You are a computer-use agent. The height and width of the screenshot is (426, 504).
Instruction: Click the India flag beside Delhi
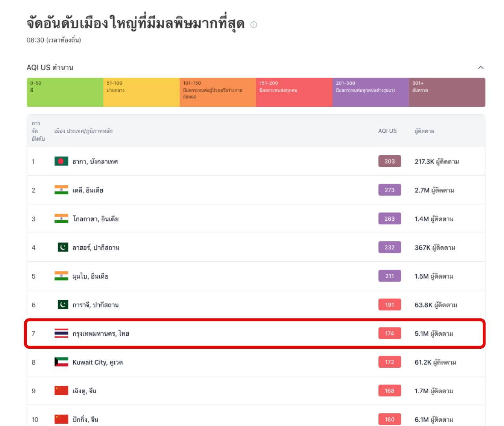tap(61, 190)
